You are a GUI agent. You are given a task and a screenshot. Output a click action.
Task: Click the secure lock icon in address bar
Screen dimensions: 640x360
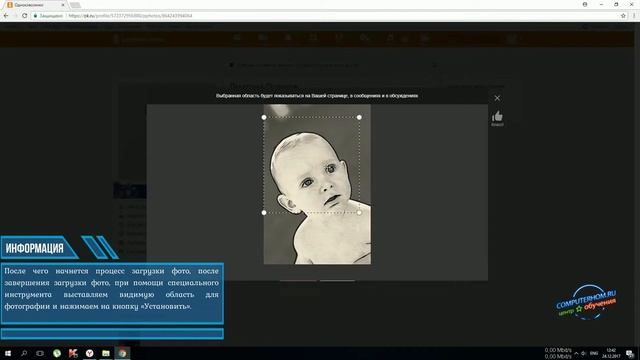click(x=36, y=16)
